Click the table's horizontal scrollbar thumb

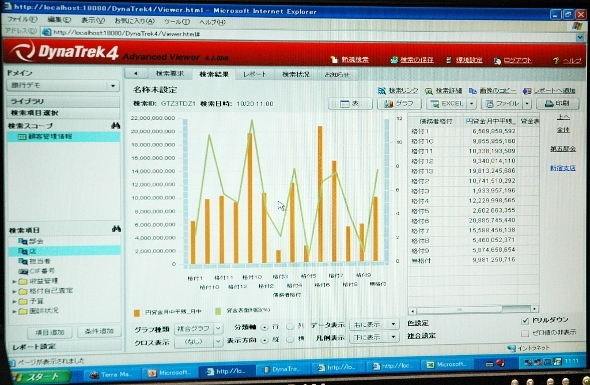point(459,310)
